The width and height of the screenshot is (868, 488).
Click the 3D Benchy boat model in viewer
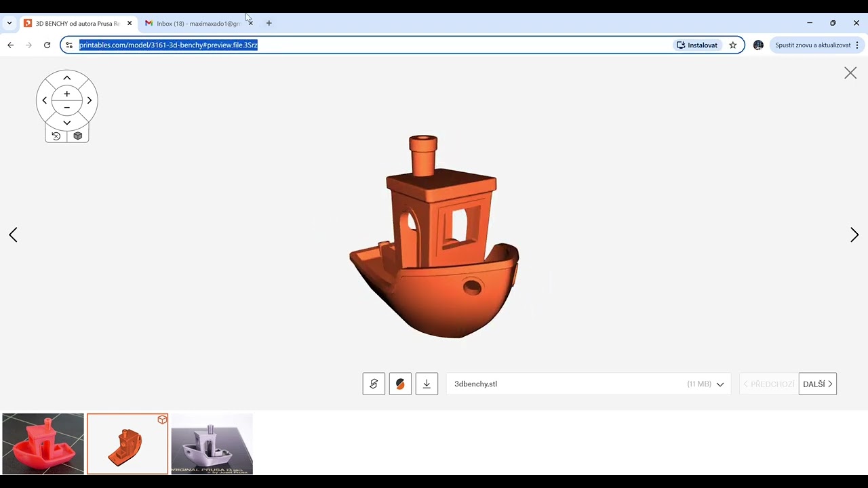(x=434, y=237)
